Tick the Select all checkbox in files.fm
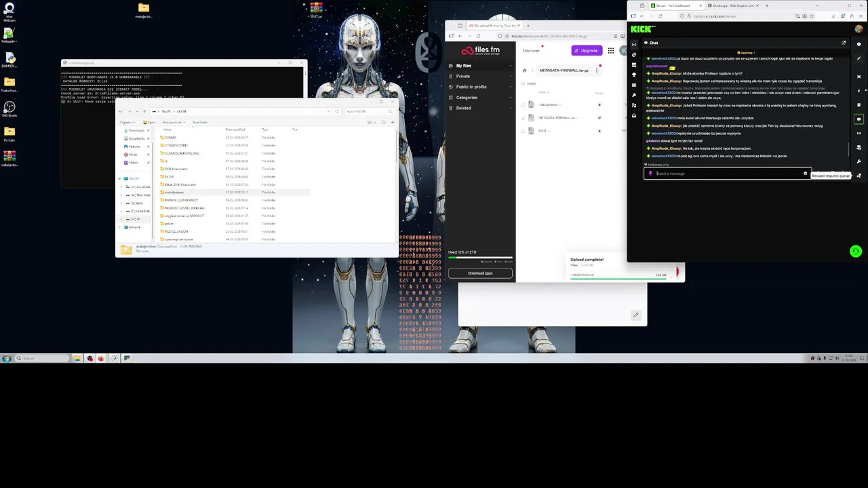This screenshot has height=488, width=868. tap(523, 83)
